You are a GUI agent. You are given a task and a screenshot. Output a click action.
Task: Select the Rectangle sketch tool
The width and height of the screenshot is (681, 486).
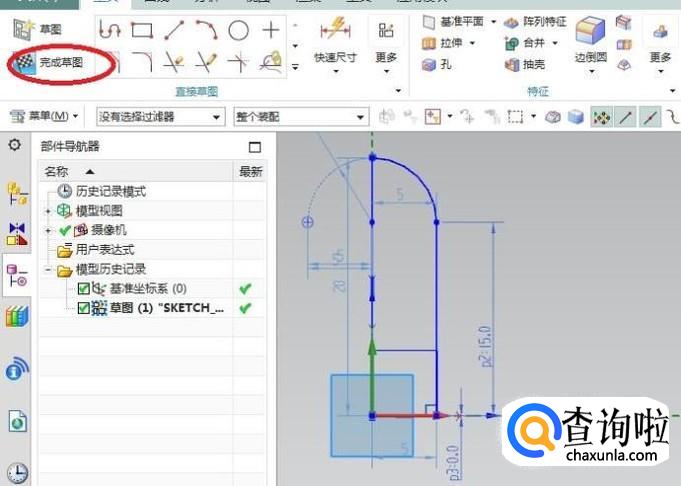tap(142, 30)
